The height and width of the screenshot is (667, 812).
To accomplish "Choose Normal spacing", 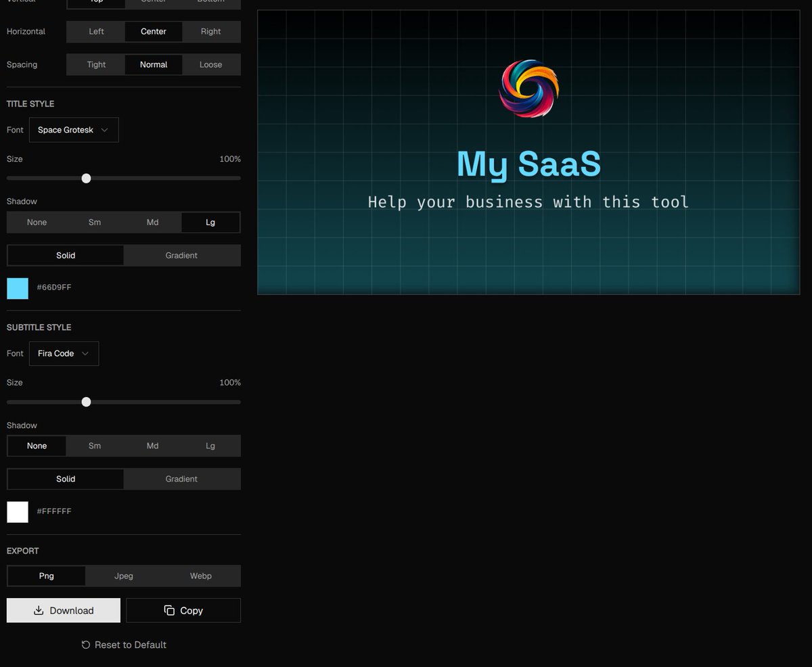I will pyautogui.click(x=154, y=64).
